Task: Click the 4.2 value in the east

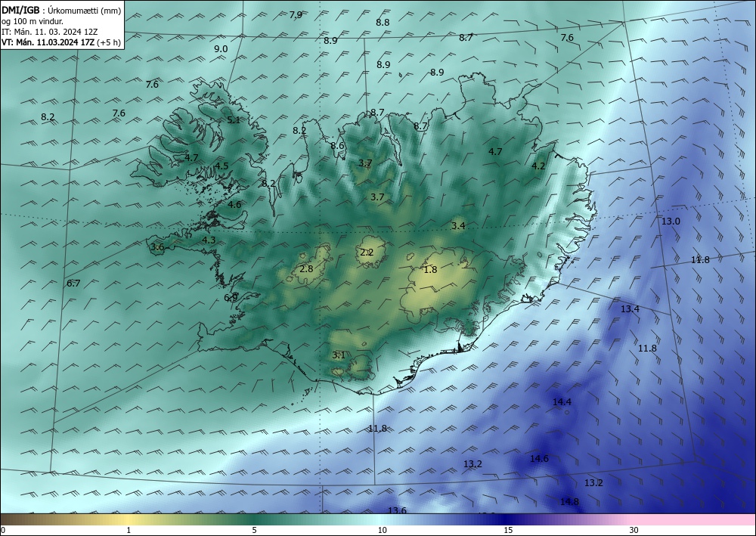Action: tap(538, 166)
